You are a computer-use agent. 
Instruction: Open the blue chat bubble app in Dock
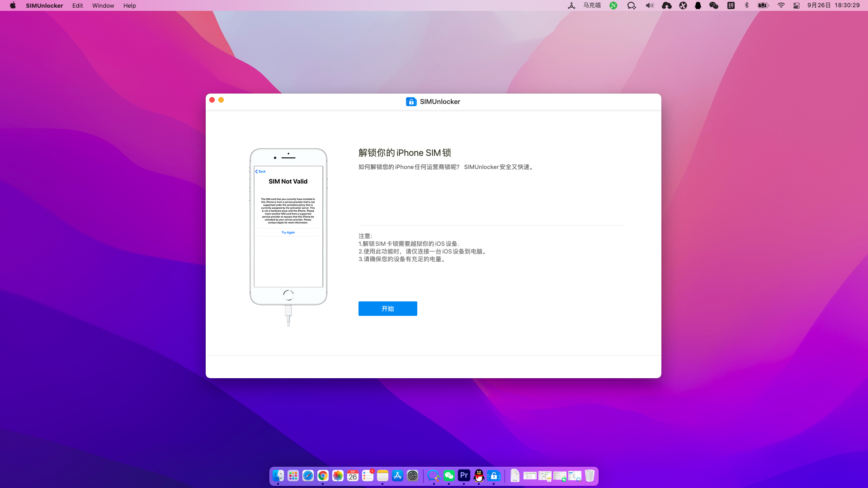(433, 475)
